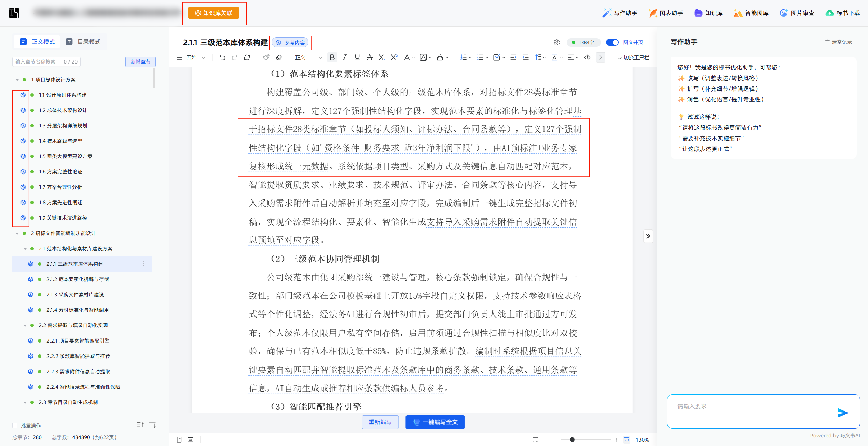
Task: Click the right chevron for more toolbar tools
Action: tap(601, 57)
